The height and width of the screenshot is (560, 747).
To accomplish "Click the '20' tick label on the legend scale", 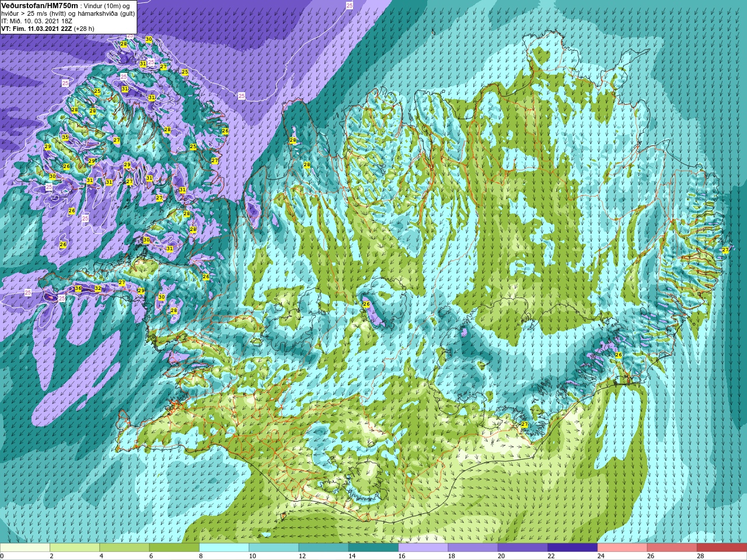I will click(501, 556).
